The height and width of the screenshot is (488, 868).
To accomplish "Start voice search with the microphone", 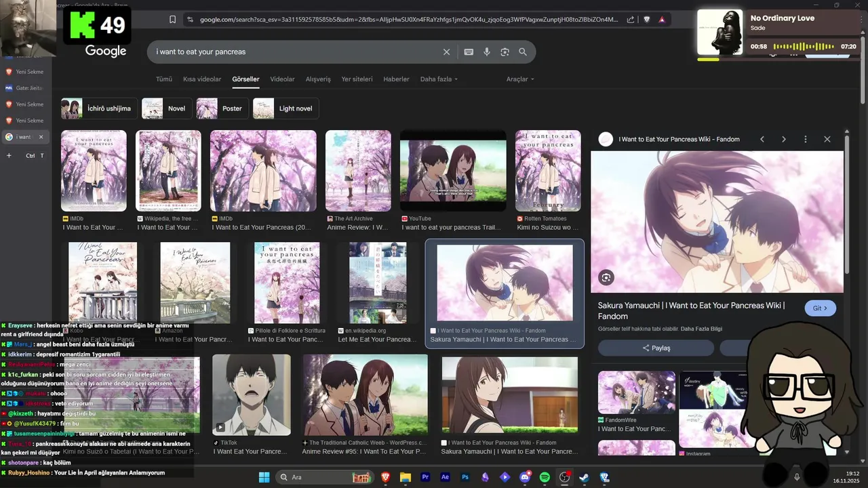I will (487, 52).
